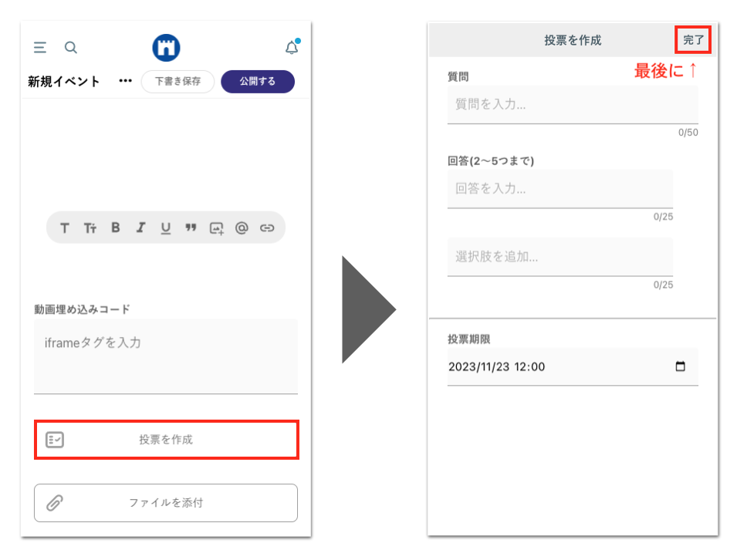Click the 投票期限 date time field
Viewport: 747px width, 560px height.
573,366
